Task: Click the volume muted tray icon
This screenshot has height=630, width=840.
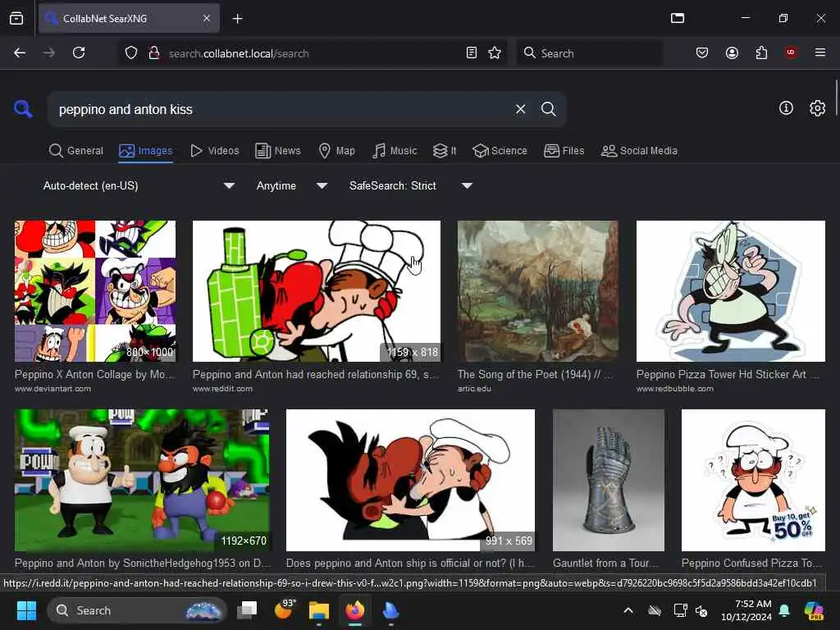Action: click(701, 610)
